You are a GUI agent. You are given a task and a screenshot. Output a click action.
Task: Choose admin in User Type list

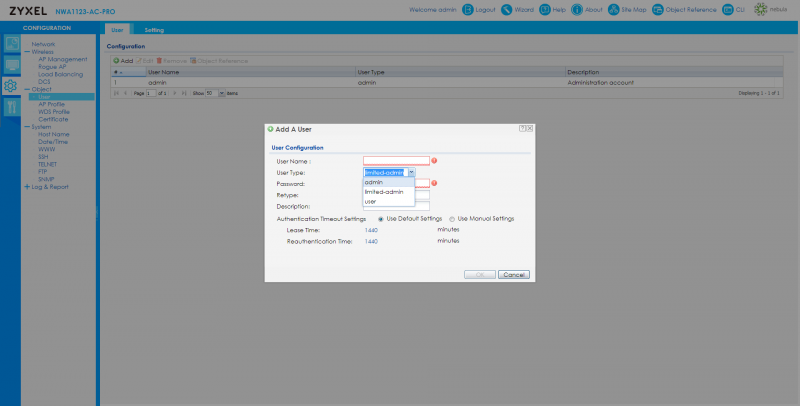[388, 182]
